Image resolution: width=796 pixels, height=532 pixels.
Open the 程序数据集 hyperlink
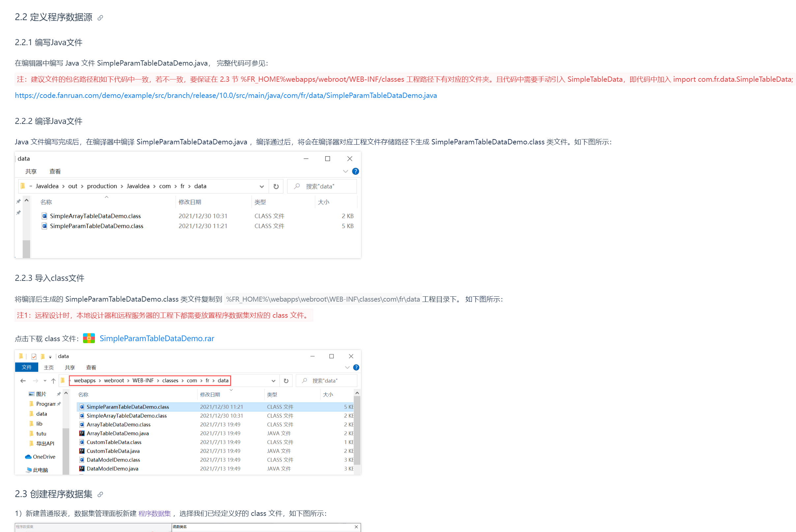154,513
